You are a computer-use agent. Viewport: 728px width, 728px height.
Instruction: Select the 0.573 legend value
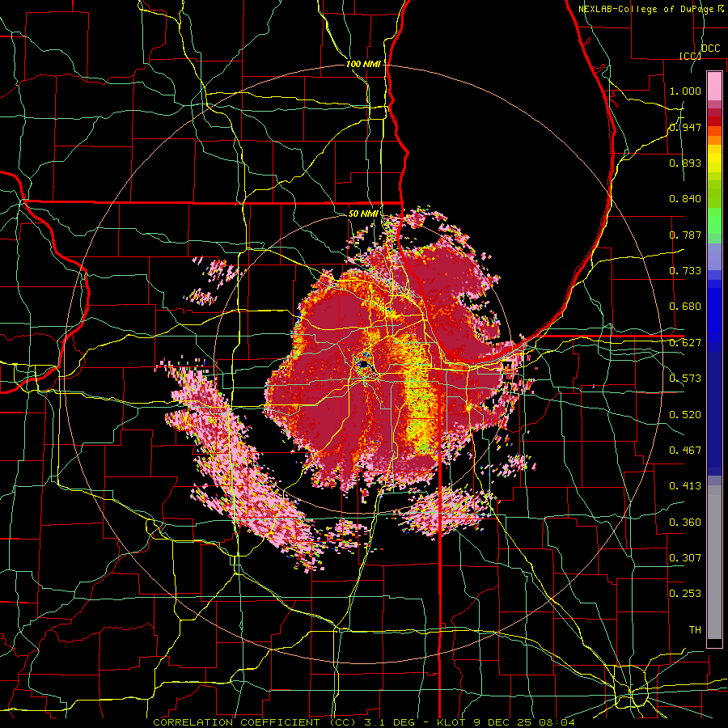(x=685, y=379)
